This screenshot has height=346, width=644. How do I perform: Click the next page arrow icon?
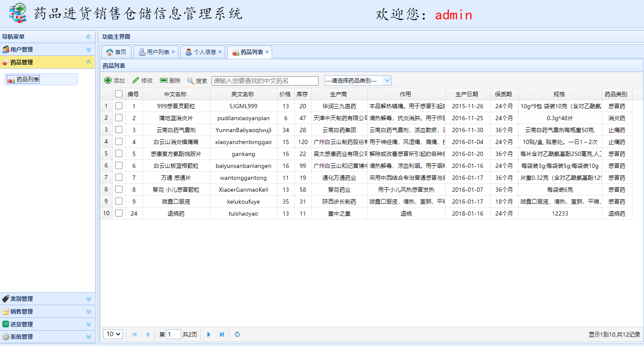(209, 334)
